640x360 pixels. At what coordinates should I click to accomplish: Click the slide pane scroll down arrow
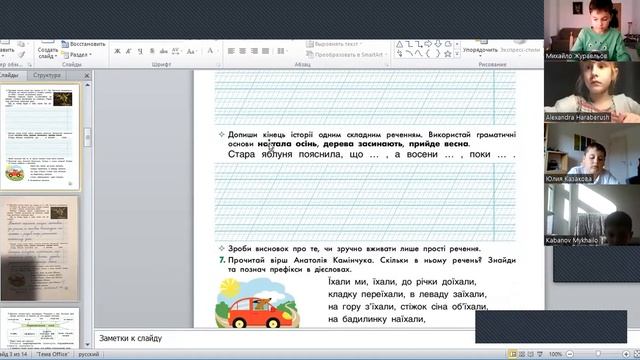(x=87, y=345)
